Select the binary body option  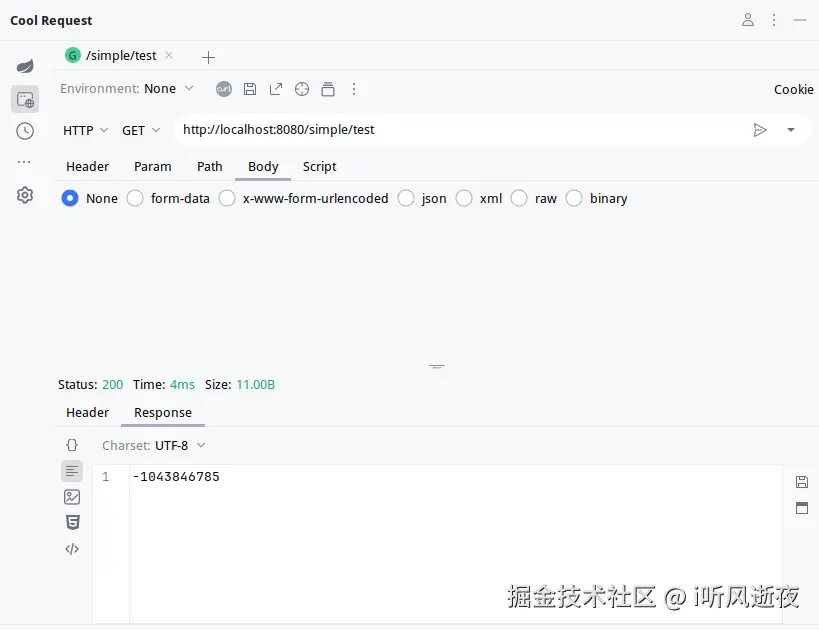[x=574, y=199]
